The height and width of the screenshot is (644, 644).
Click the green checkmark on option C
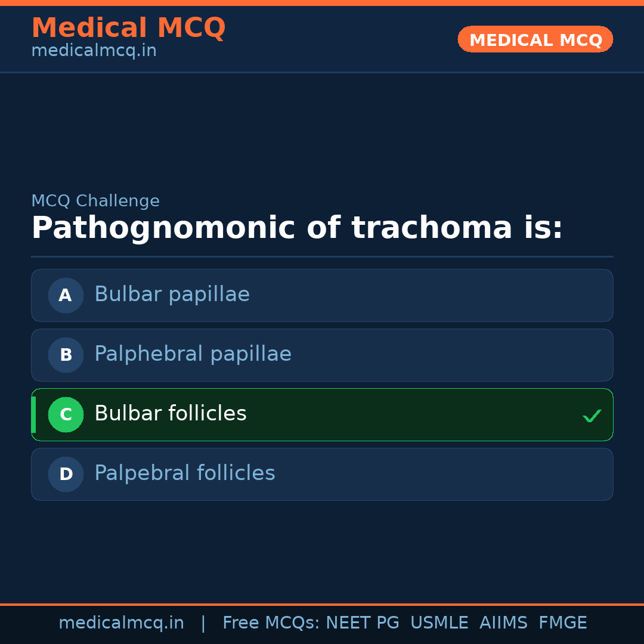click(592, 416)
